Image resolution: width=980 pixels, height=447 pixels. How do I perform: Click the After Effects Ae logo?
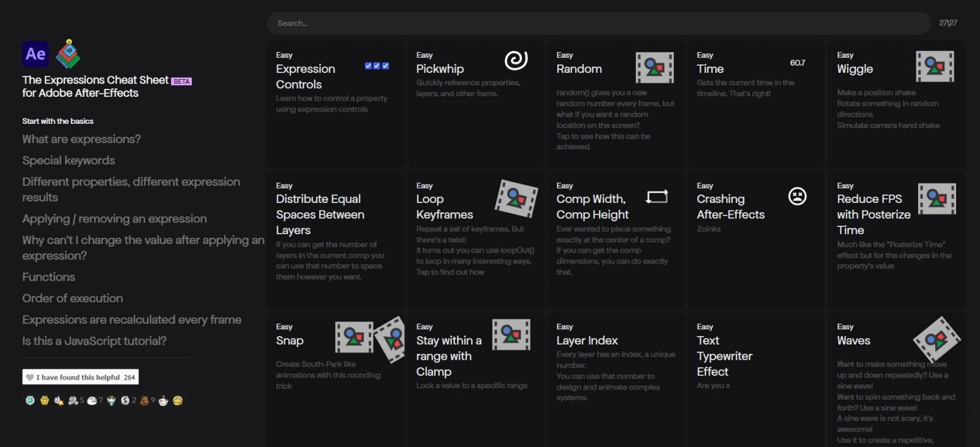pos(36,54)
